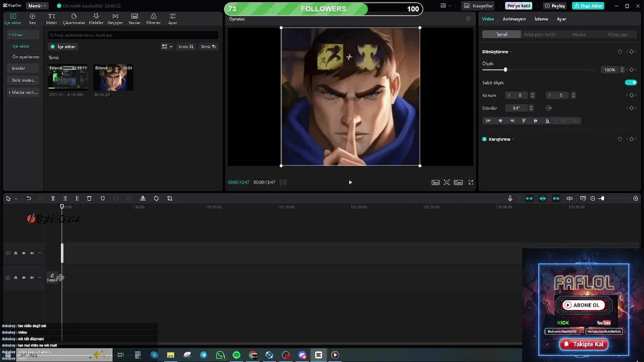Enter fullscreen preview mode
Image resolution: width=644 pixels, height=362 pixels.
tap(471, 183)
